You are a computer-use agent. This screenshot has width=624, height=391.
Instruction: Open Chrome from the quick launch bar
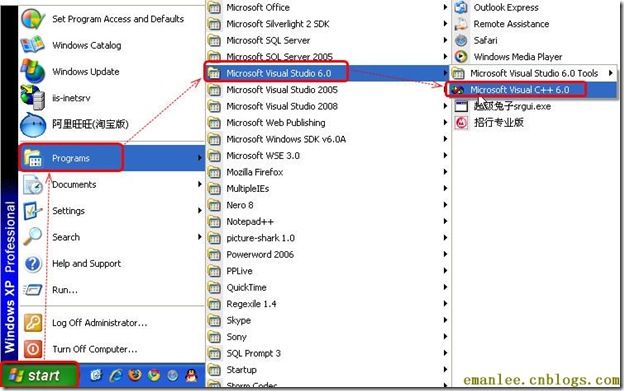click(154, 375)
